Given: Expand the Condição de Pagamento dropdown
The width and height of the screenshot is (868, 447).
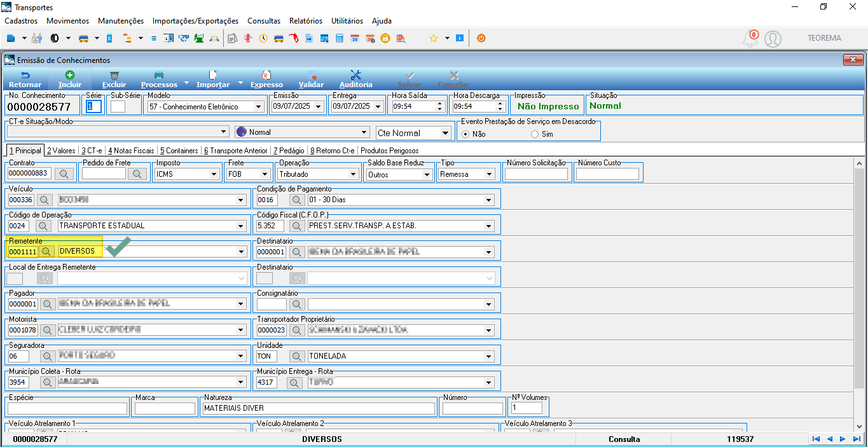Looking at the screenshot, I should 488,200.
